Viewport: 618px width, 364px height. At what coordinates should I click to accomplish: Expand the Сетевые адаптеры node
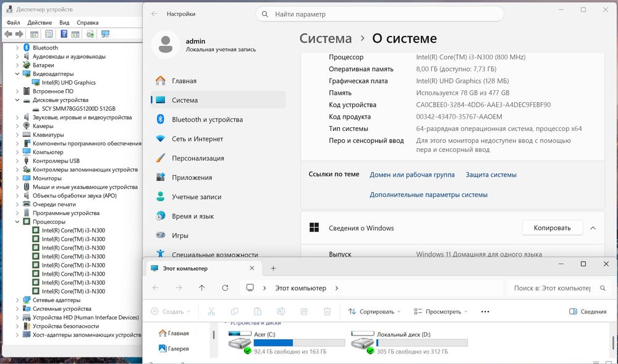point(17,300)
